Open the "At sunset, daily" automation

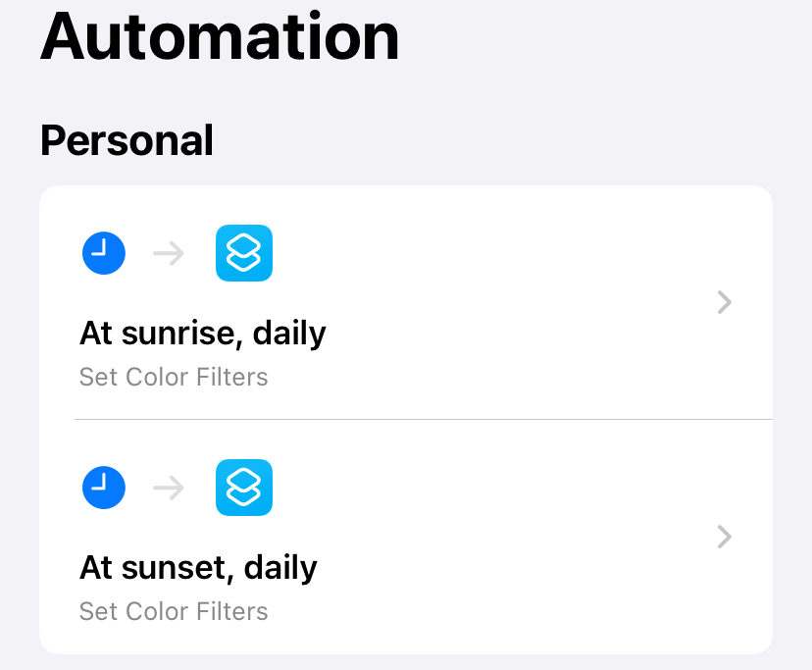point(198,568)
